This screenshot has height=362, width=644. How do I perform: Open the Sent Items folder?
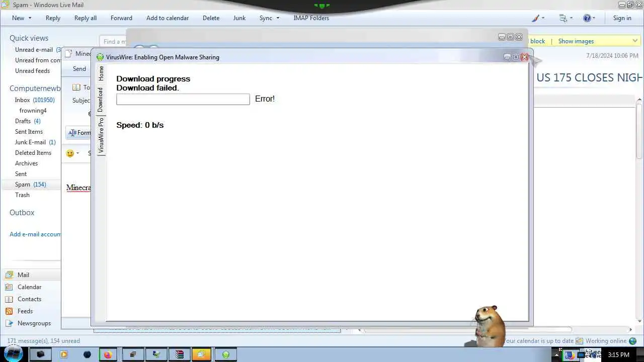(29, 132)
